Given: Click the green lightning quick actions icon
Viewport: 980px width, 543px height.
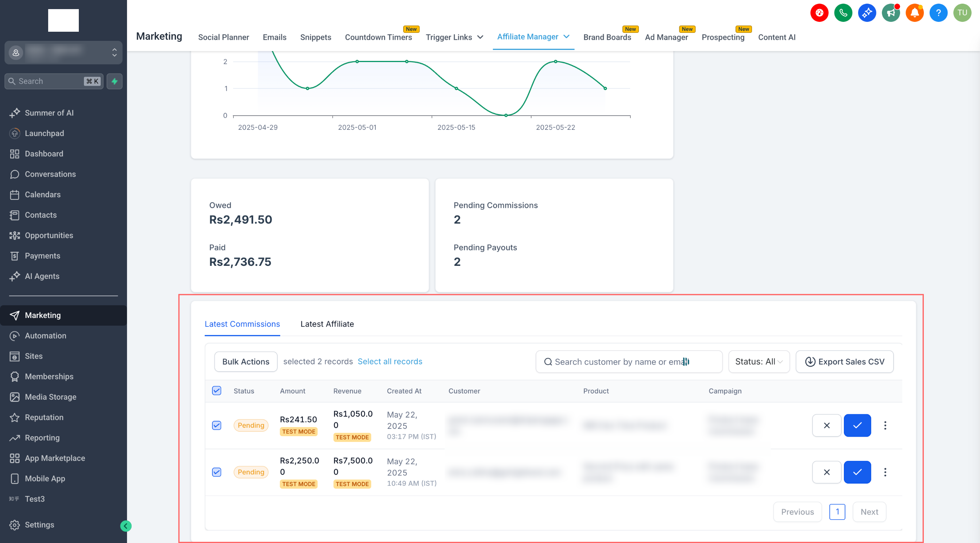Looking at the screenshot, I should point(115,81).
